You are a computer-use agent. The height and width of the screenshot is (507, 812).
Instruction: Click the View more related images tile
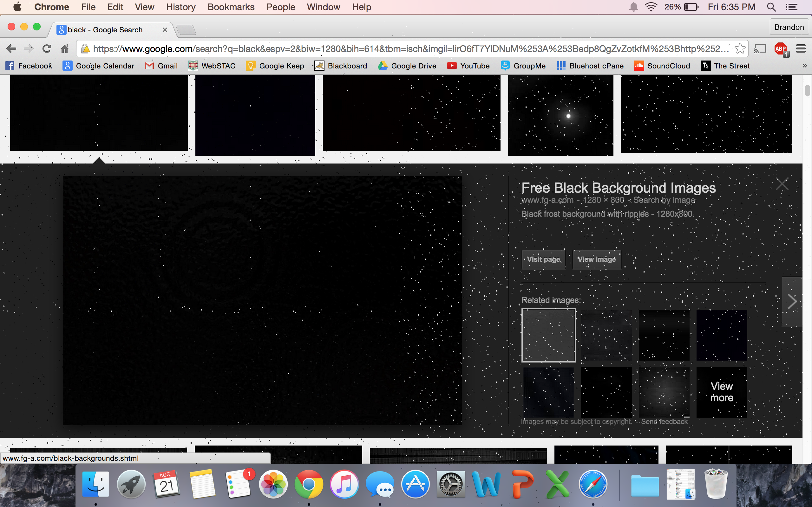(721, 392)
